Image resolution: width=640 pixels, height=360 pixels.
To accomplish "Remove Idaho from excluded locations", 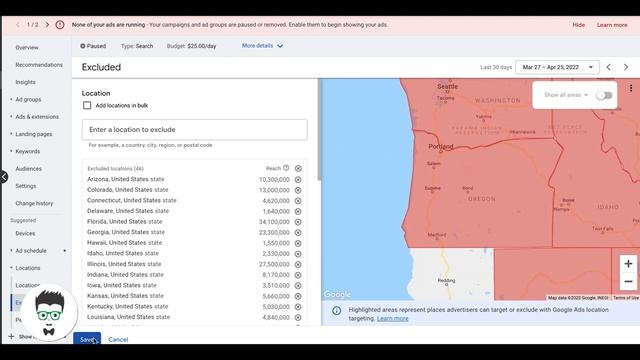I will (298, 254).
